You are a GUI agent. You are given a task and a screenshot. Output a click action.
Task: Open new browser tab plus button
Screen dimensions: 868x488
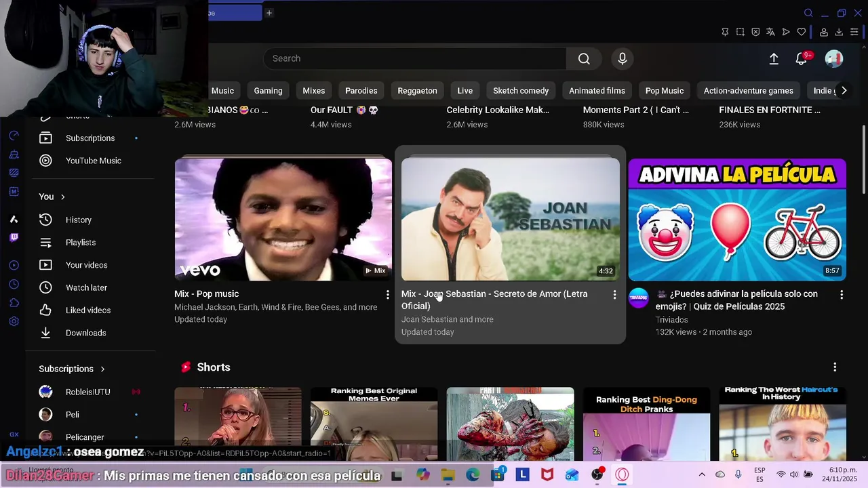point(269,13)
